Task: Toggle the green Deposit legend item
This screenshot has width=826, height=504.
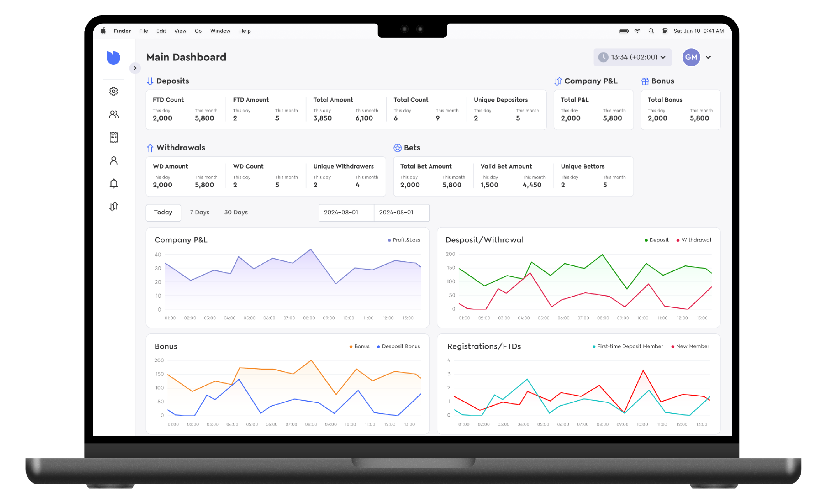Action: point(656,240)
